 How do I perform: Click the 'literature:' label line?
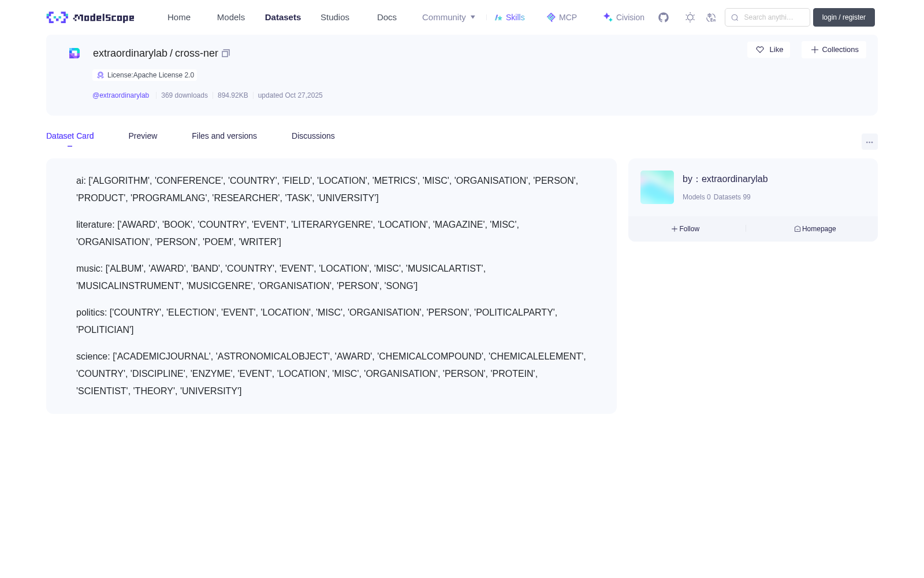(x=95, y=225)
